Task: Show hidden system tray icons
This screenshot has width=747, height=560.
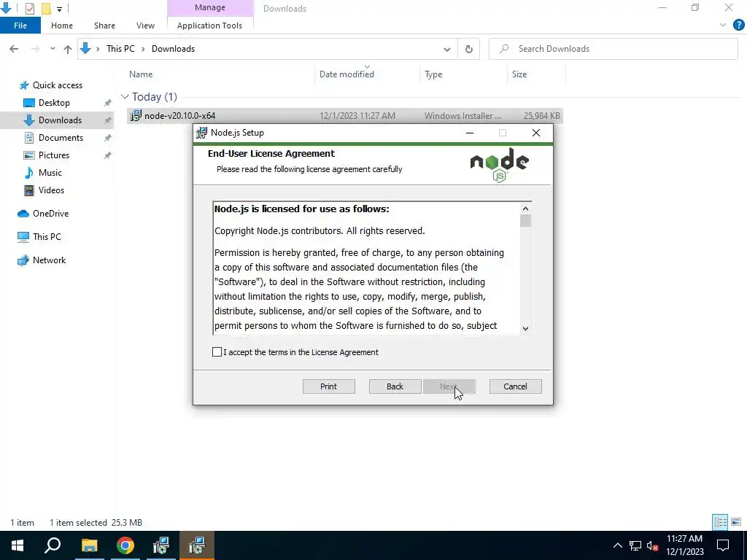Action: pyautogui.click(x=617, y=545)
